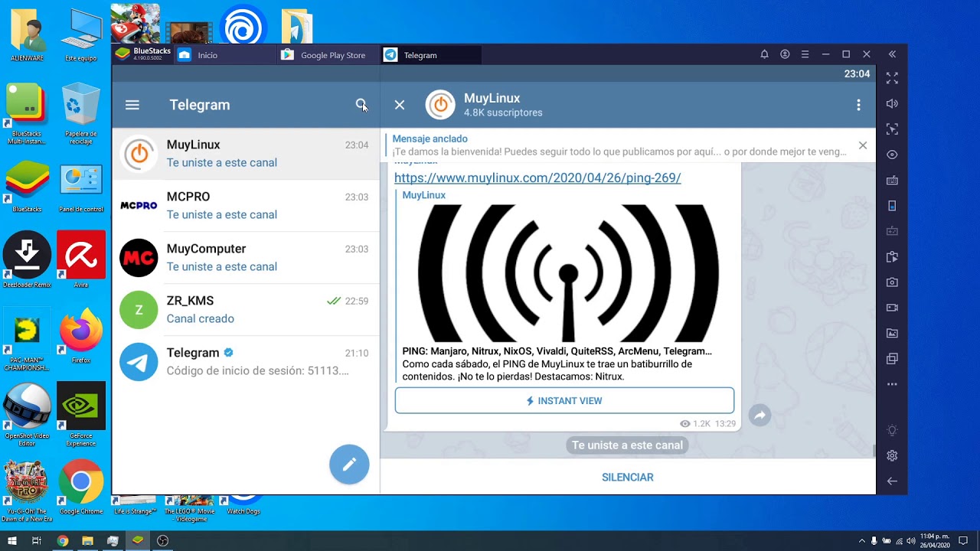The width and height of the screenshot is (980, 551).
Task: Open Este equipo desktop icon
Action: (x=80, y=35)
